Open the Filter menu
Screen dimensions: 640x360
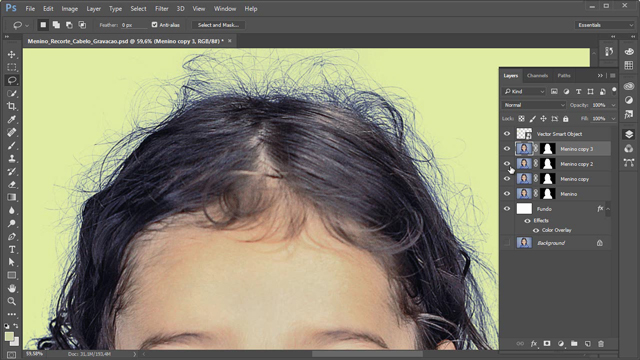click(162, 9)
